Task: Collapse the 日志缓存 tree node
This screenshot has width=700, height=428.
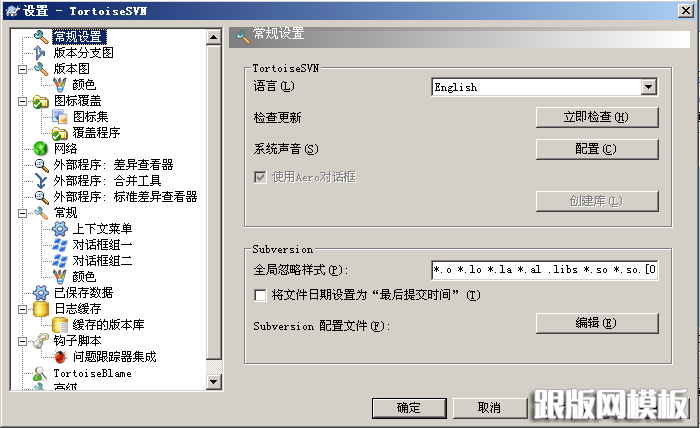Action: coord(22,309)
